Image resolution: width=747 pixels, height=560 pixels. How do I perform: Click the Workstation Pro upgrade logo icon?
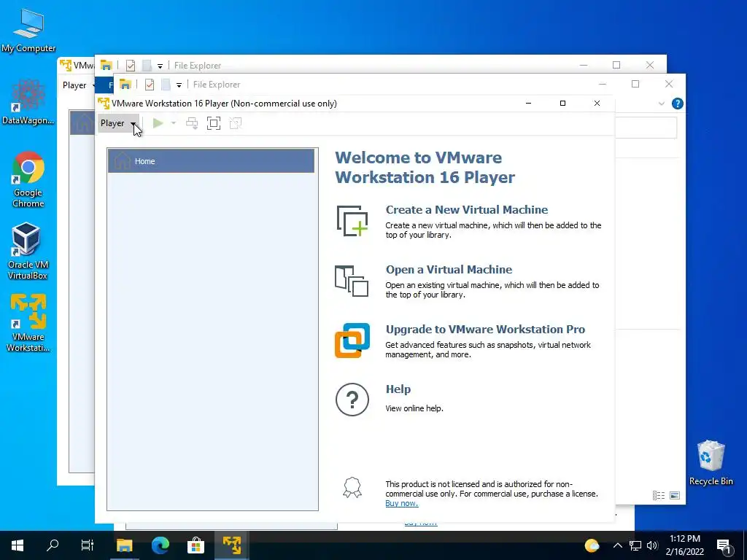pyautogui.click(x=352, y=341)
